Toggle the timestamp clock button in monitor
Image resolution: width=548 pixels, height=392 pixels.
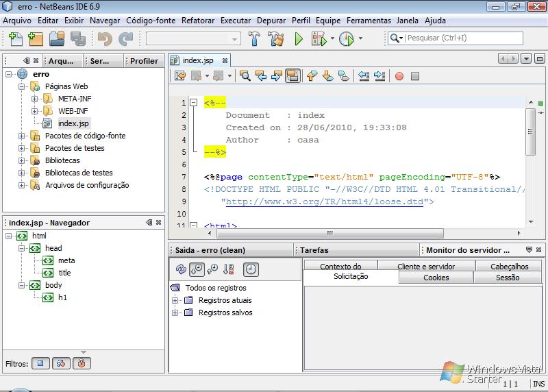pyautogui.click(x=251, y=269)
